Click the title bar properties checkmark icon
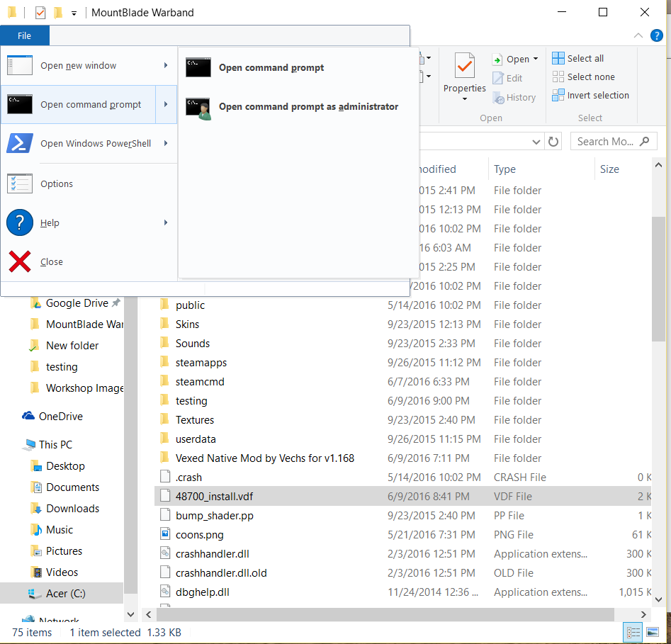 (40, 13)
